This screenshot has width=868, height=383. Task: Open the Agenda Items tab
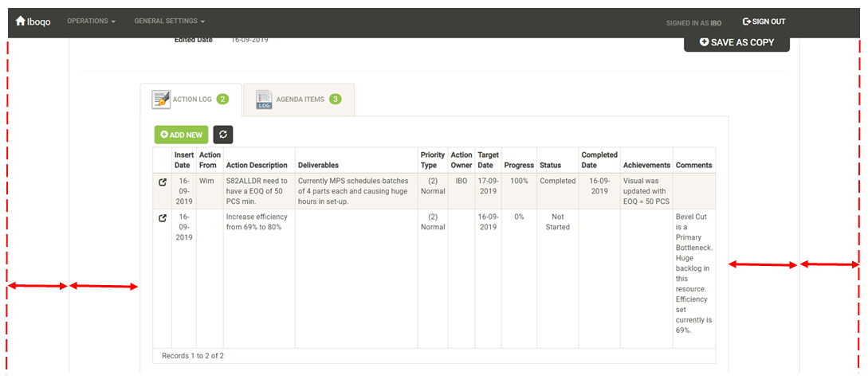[x=299, y=100]
